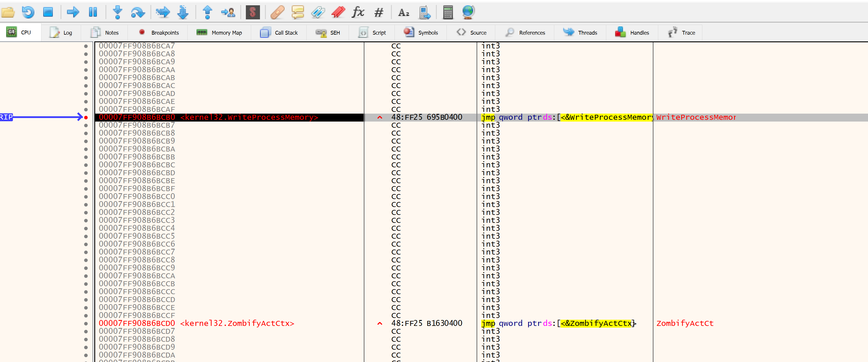
Task: Click the Restart debuggee icon
Action: coord(28,12)
